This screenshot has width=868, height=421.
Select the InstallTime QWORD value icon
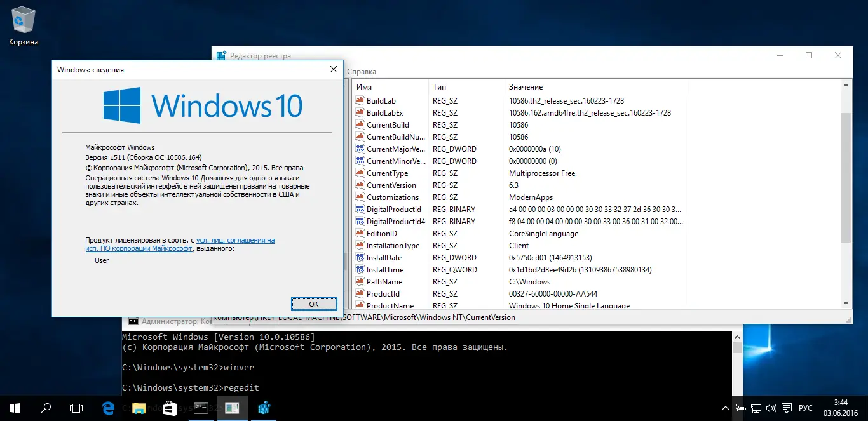point(360,270)
